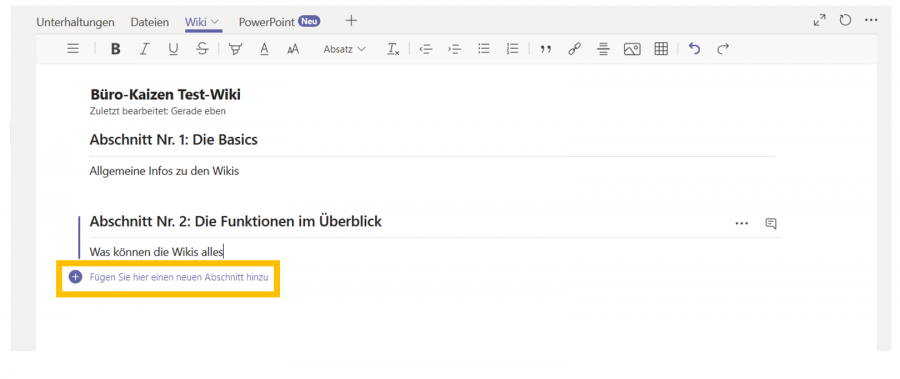Open the Absatz paragraph style dropdown

[344, 49]
